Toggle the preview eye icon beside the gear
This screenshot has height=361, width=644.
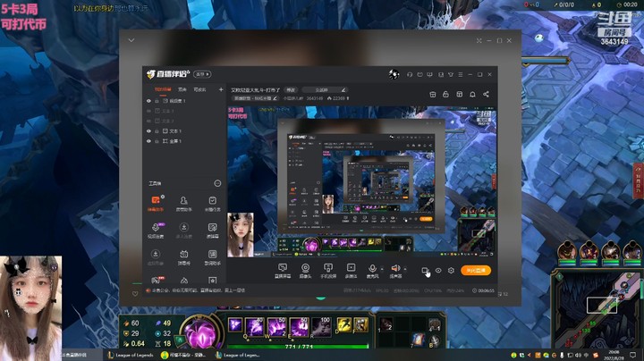[438, 271]
